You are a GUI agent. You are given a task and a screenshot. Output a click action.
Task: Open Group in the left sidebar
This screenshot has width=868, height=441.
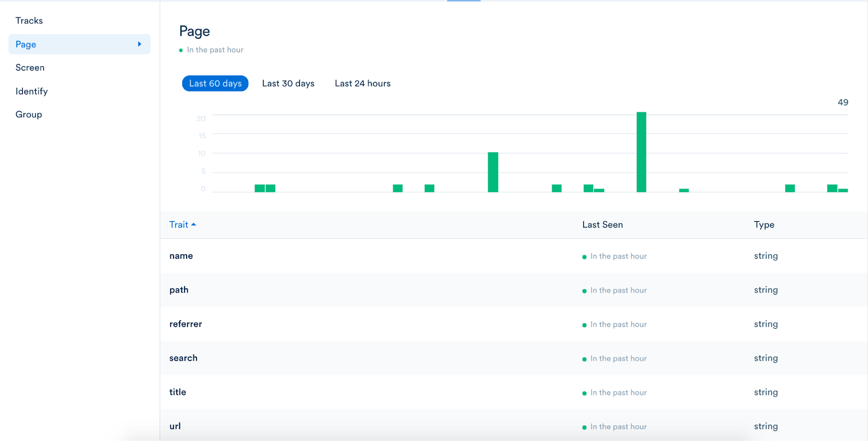coord(29,114)
